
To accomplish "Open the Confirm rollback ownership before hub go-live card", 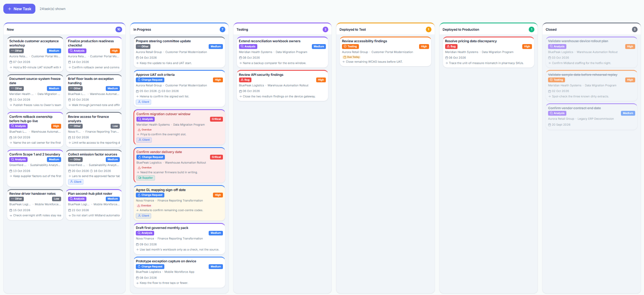I will [35, 130].
